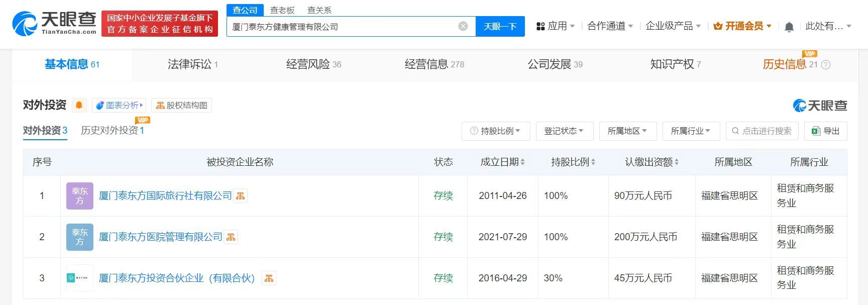Switch to the 查老板 search tab

(282, 10)
